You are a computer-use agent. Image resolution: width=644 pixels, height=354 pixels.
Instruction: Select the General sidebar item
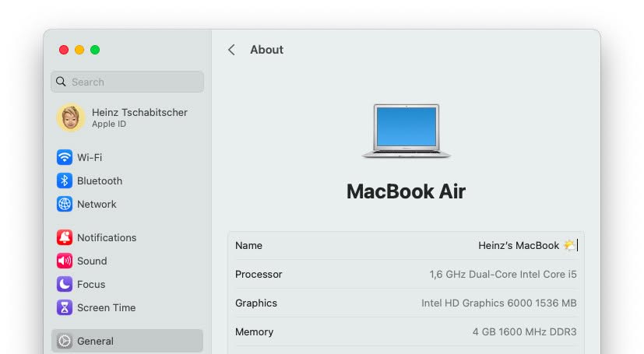[128, 341]
